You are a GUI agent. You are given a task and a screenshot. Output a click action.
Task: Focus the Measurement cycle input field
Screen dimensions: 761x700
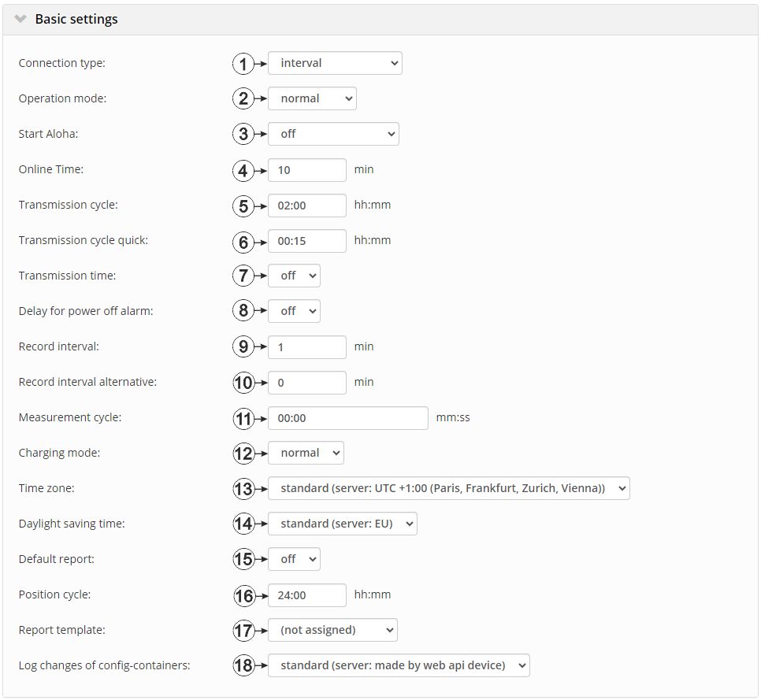[x=347, y=417]
